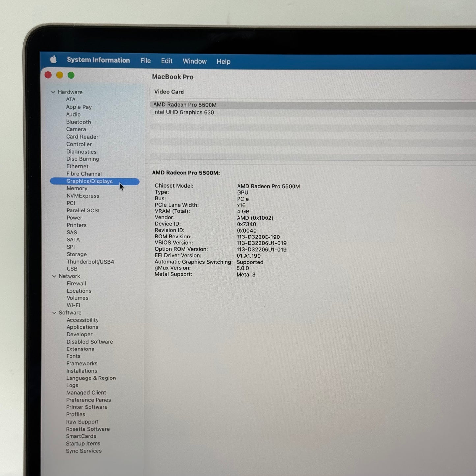
Task: Select Locations under Network
Action: pyautogui.click(x=79, y=291)
